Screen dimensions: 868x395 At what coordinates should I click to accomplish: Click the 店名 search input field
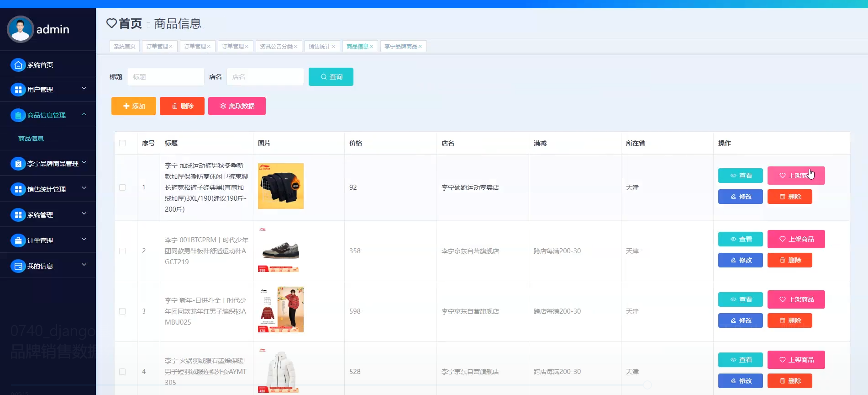[265, 77]
